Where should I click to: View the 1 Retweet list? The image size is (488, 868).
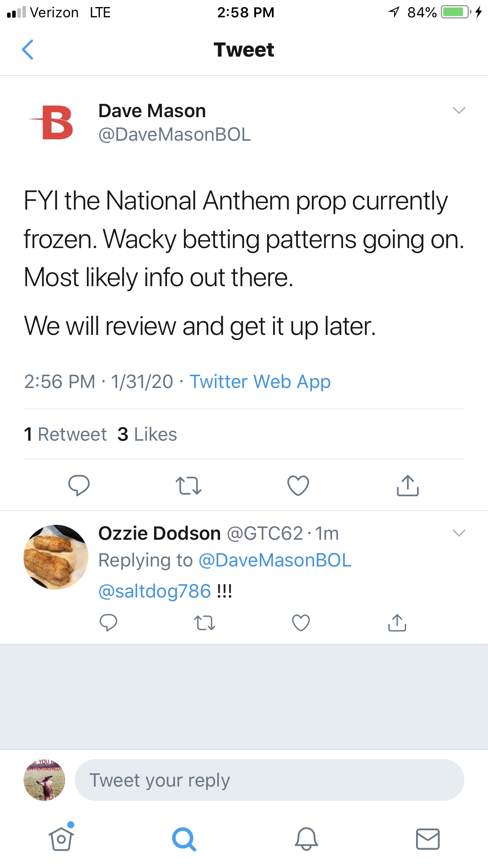click(65, 434)
